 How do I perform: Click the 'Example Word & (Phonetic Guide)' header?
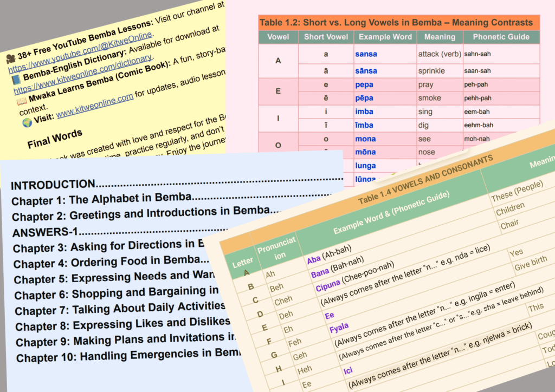[391, 213]
